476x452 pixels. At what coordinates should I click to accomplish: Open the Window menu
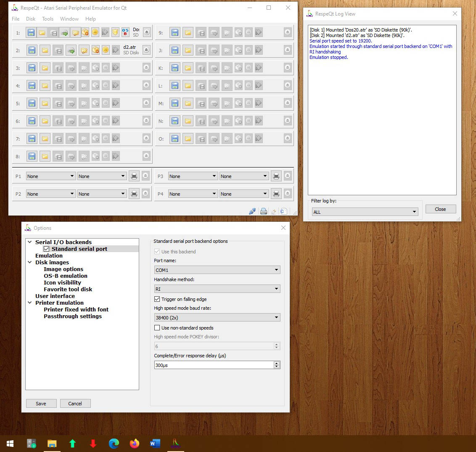(69, 19)
